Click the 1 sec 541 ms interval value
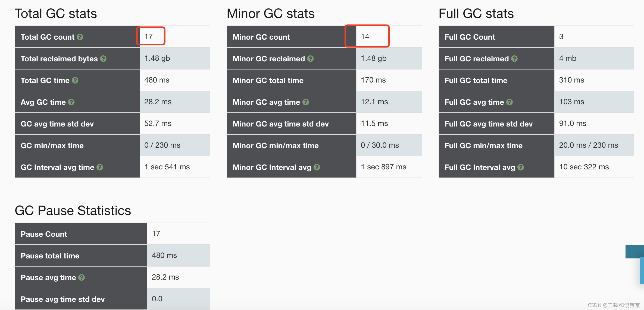Image resolution: width=644 pixels, height=310 pixels. pos(167,167)
